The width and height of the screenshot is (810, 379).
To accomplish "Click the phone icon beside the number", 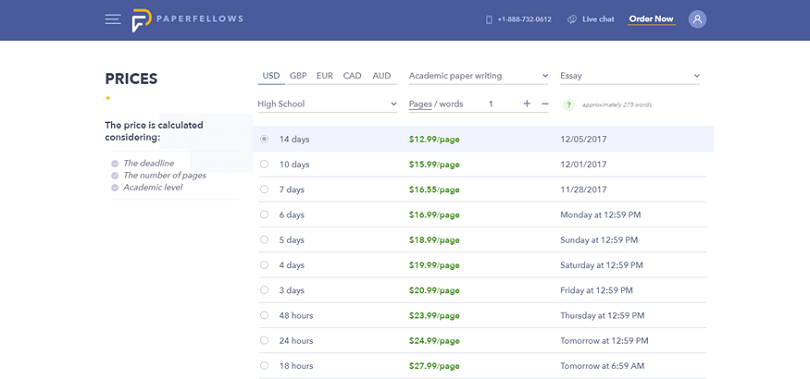I will [x=489, y=20].
